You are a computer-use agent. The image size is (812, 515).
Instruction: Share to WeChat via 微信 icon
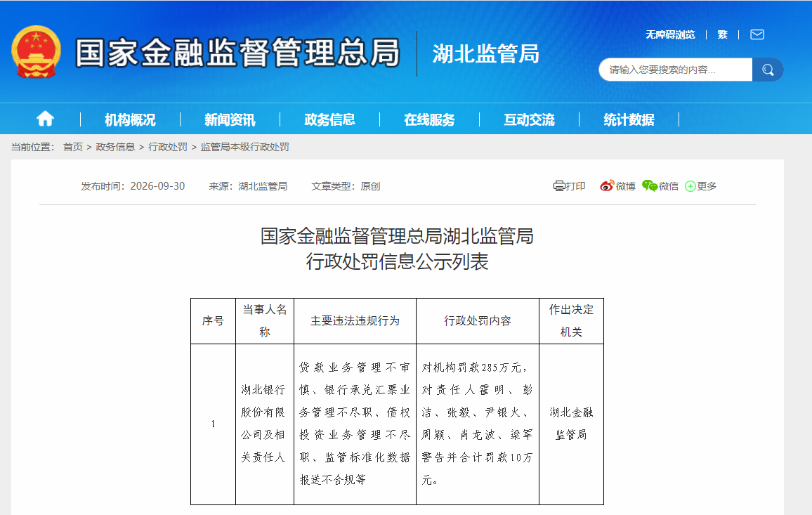[660, 186]
